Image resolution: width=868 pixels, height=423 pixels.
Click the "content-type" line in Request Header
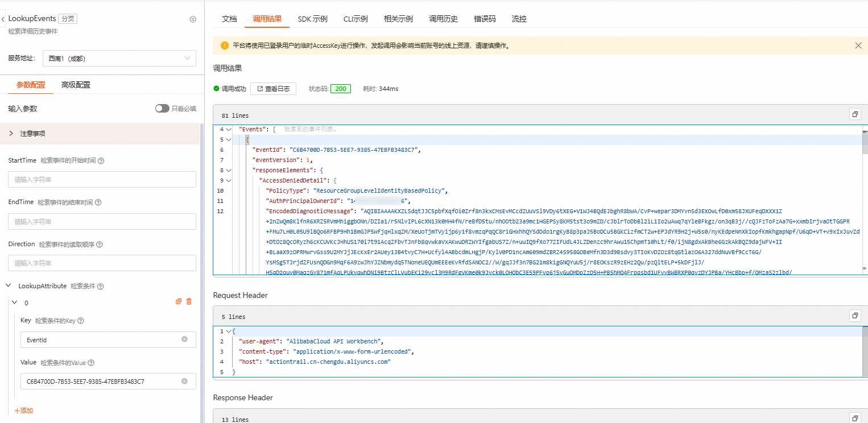[x=326, y=351]
